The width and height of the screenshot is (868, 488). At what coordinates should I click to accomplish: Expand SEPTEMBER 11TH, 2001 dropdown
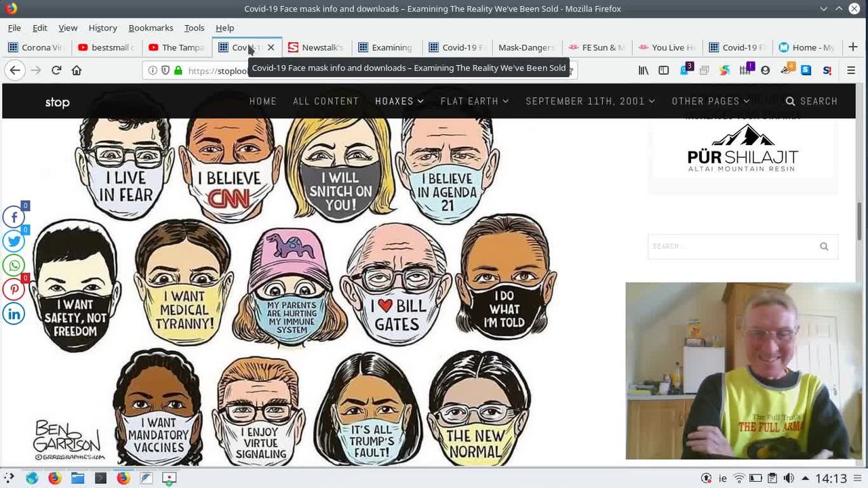(x=590, y=101)
